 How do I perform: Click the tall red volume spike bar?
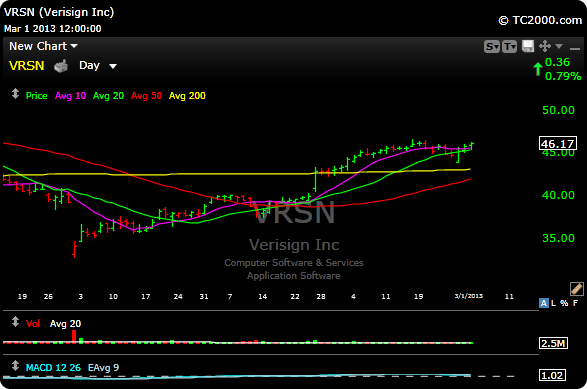74,336
